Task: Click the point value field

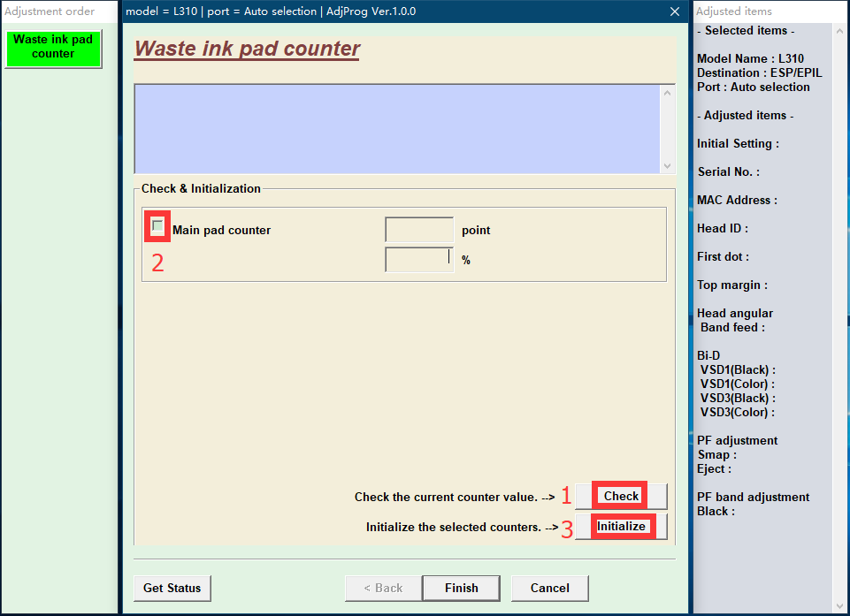Action: pyautogui.click(x=419, y=230)
